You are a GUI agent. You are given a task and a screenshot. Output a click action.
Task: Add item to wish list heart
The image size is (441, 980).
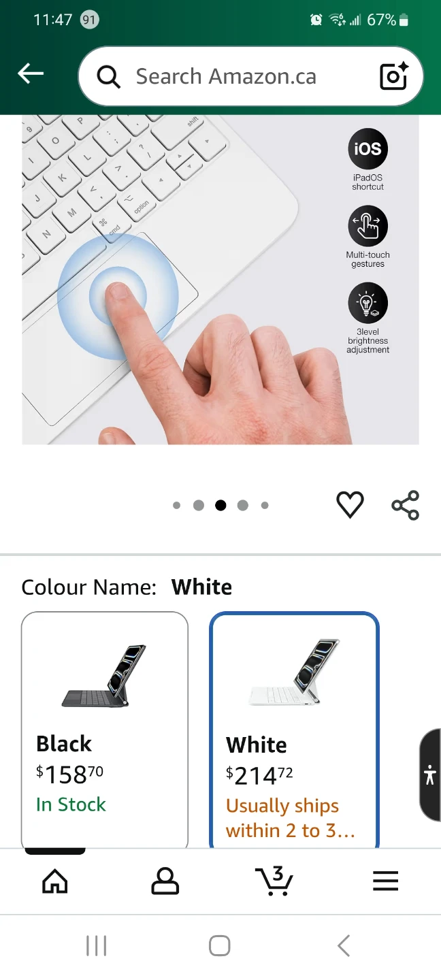click(x=350, y=505)
